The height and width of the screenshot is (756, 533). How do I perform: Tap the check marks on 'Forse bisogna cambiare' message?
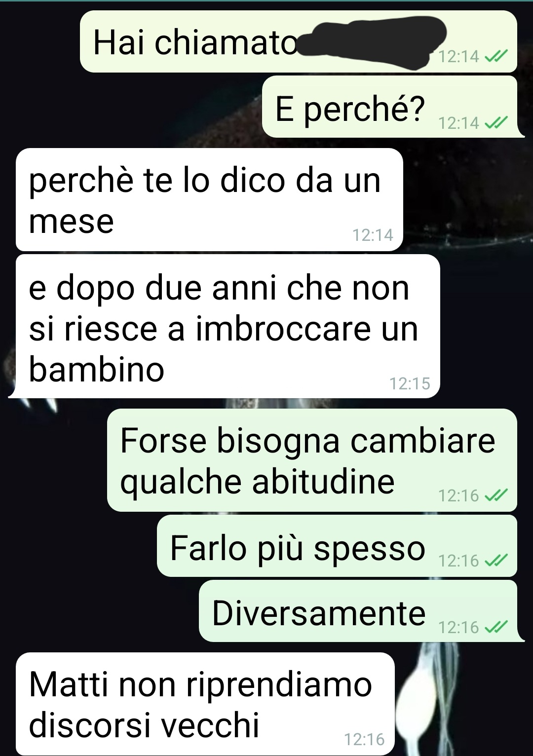tap(495, 495)
